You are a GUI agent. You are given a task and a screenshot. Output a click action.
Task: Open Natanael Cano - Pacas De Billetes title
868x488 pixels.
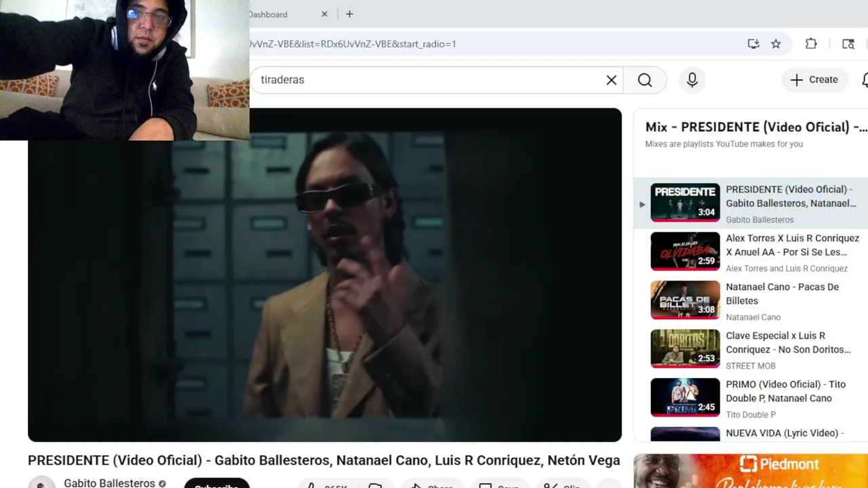coord(782,293)
